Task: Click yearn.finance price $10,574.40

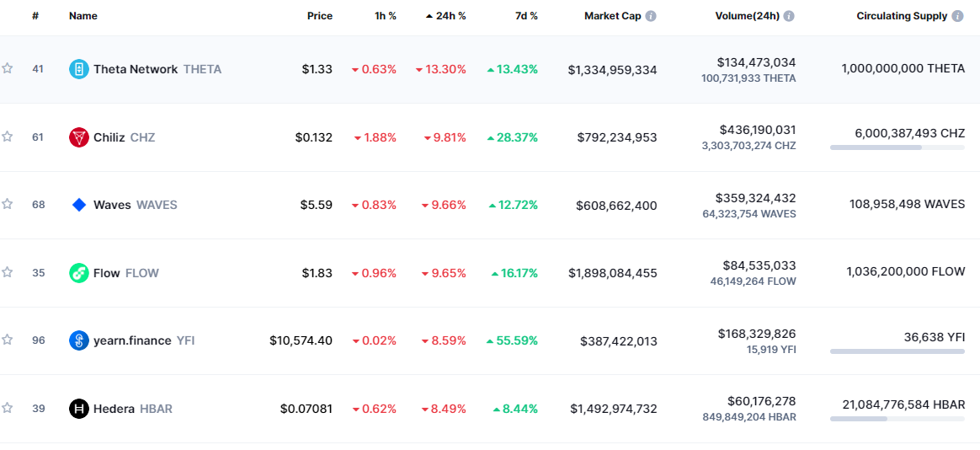Action: pos(301,340)
